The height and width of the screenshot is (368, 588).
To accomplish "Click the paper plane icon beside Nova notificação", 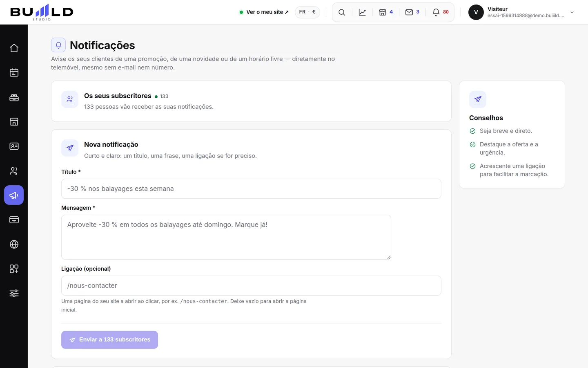I will tap(70, 148).
